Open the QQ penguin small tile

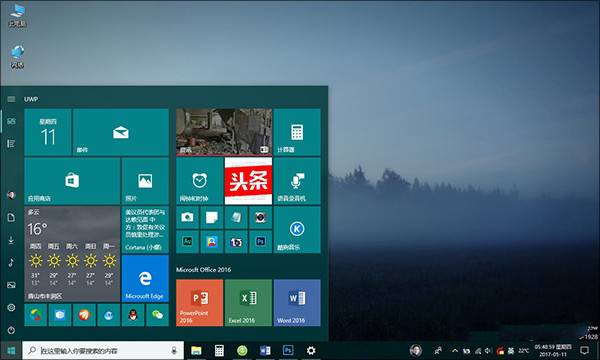point(133,315)
